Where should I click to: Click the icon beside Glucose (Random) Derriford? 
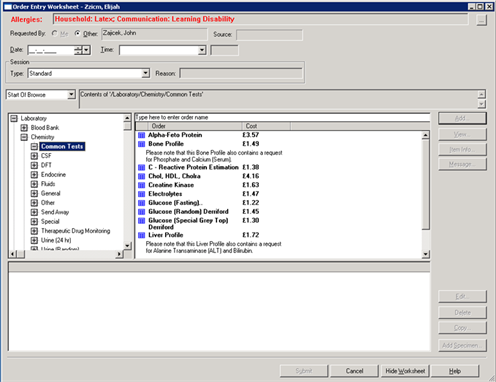pyautogui.click(x=141, y=212)
